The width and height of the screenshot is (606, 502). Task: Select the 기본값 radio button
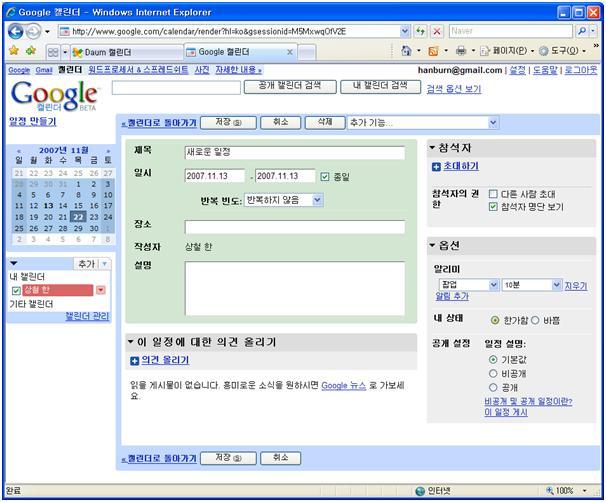tap(493, 359)
